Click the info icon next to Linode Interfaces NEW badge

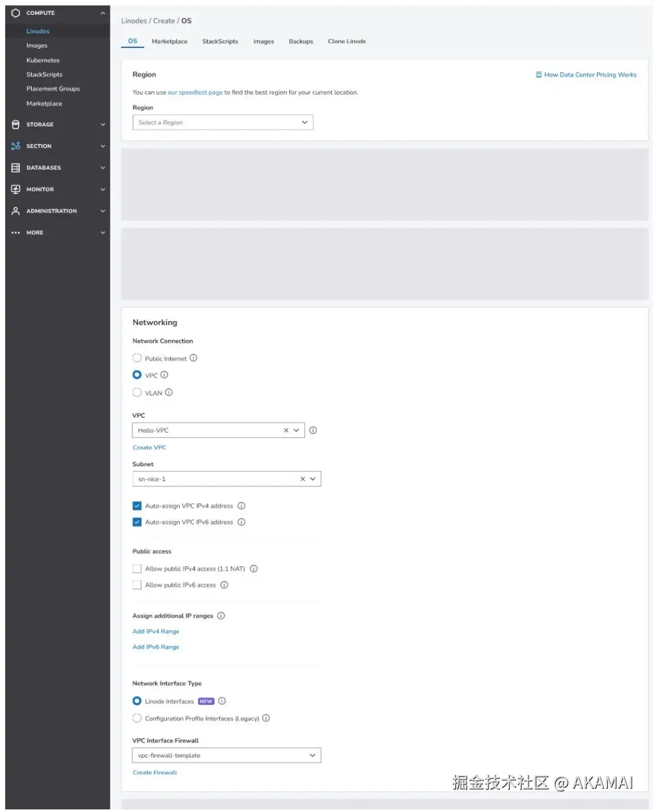[x=222, y=701]
